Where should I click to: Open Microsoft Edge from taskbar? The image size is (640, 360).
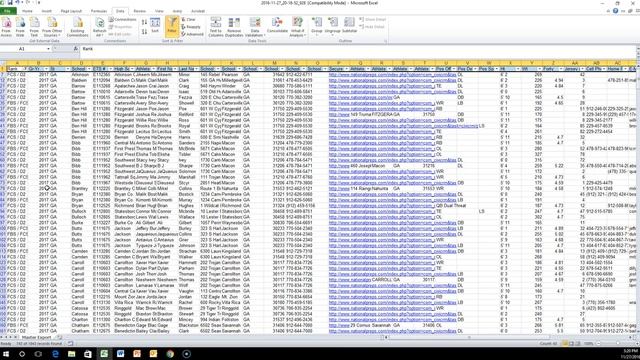[55, 354]
